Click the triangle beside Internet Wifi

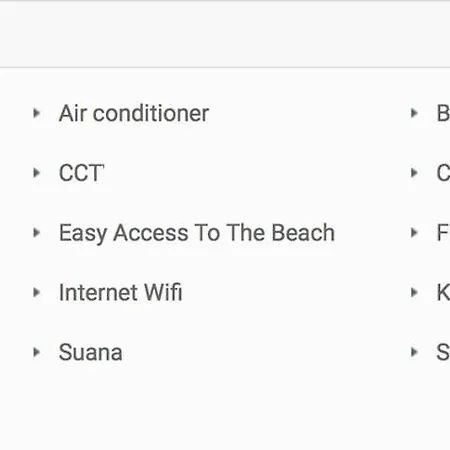click(37, 292)
